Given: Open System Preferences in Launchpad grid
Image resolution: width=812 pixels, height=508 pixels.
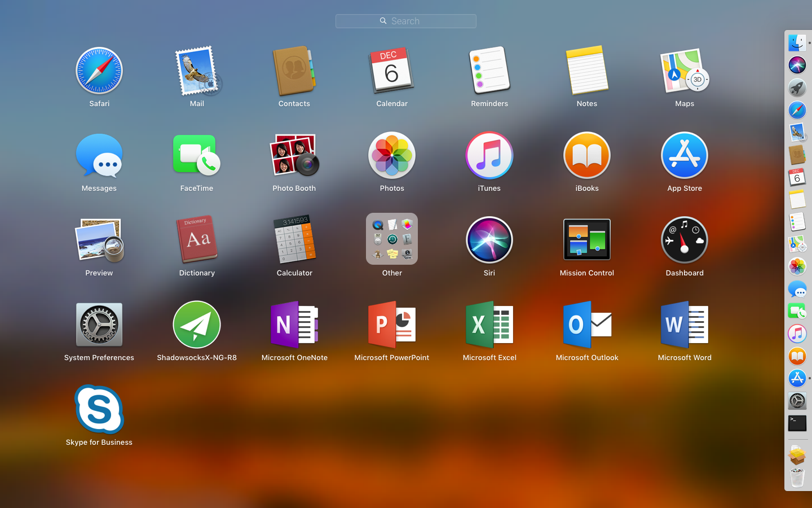Looking at the screenshot, I should [x=99, y=325].
